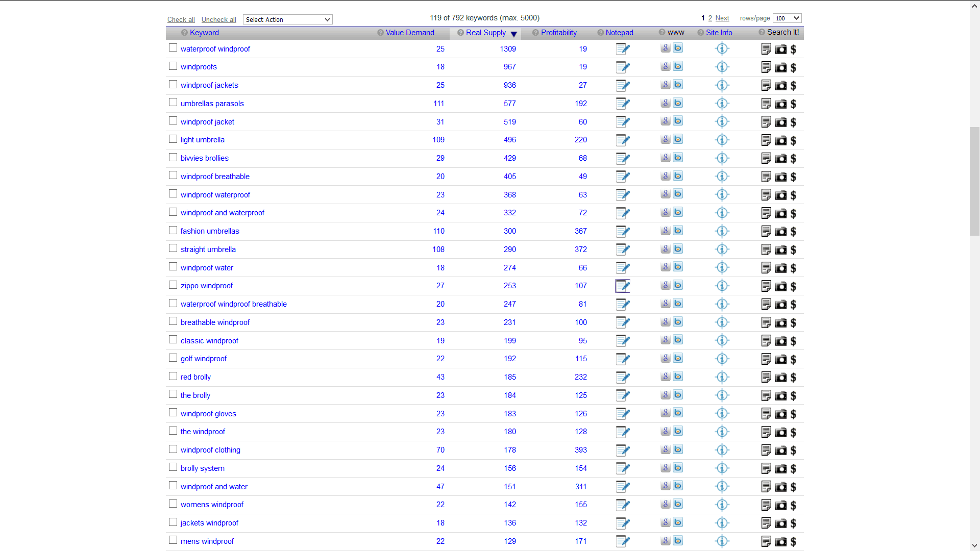This screenshot has width=980, height=551.
Task: Open notepad icon for brolly system row
Action: tap(623, 468)
